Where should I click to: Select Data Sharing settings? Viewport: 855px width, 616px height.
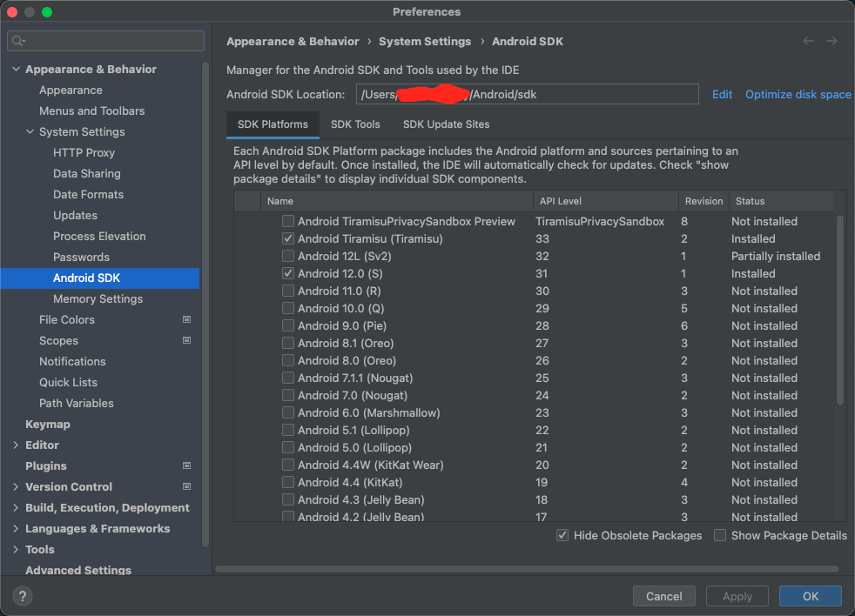click(87, 173)
